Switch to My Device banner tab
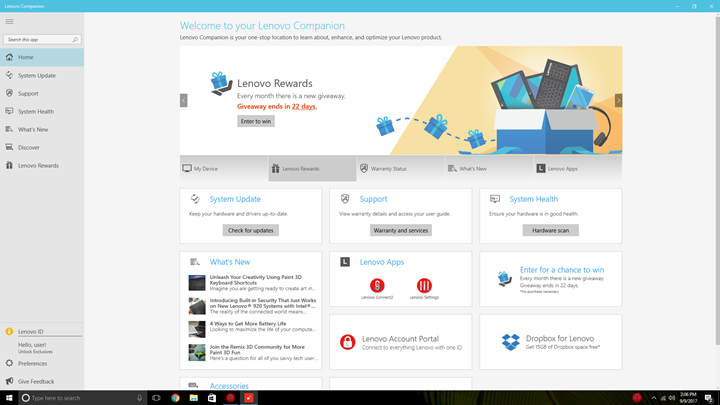Image resolution: width=720 pixels, height=405 pixels. [224, 169]
